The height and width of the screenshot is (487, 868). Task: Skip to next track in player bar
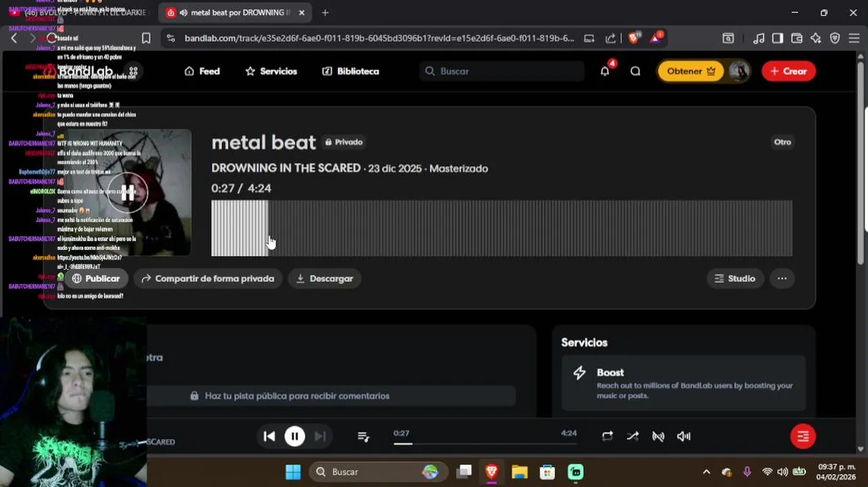[320, 436]
